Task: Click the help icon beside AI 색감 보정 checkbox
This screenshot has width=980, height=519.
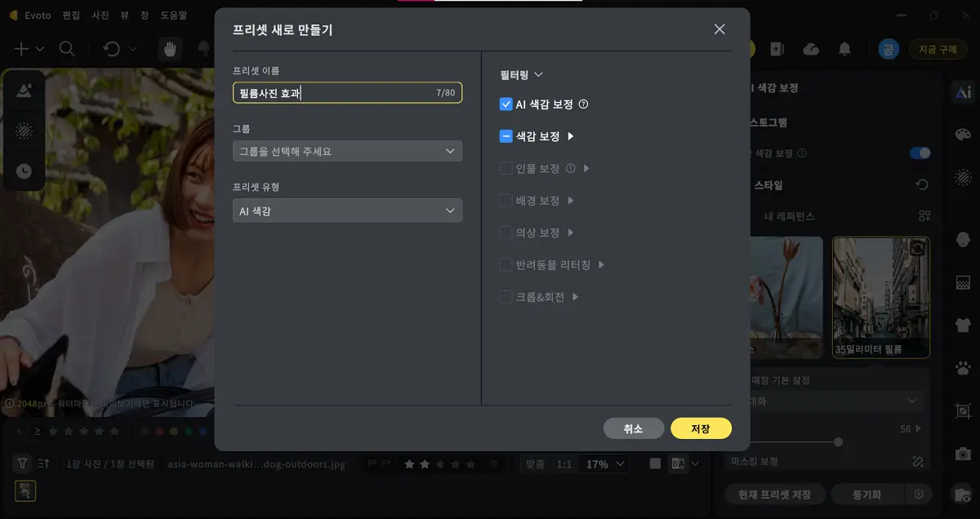Action: tap(583, 104)
